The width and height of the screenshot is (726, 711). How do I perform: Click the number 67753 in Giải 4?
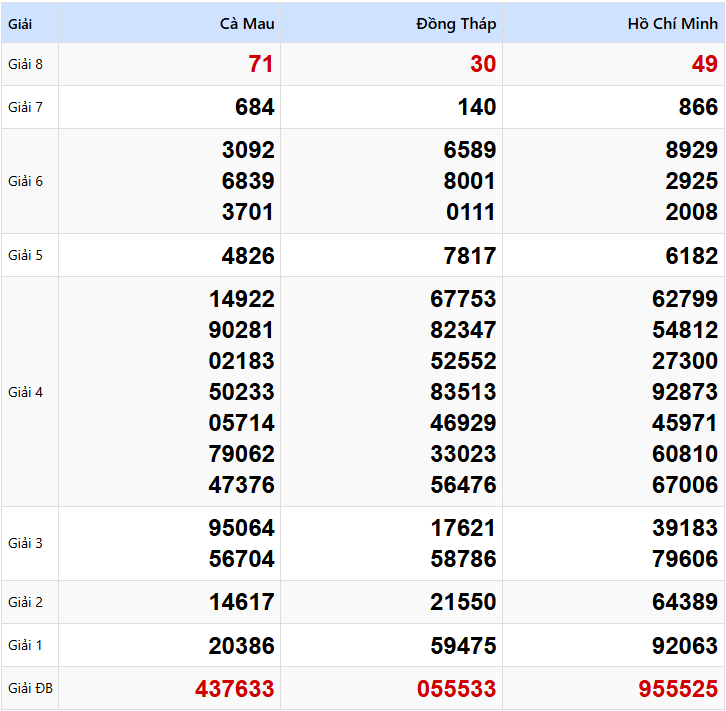pyautogui.click(x=463, y=299)
